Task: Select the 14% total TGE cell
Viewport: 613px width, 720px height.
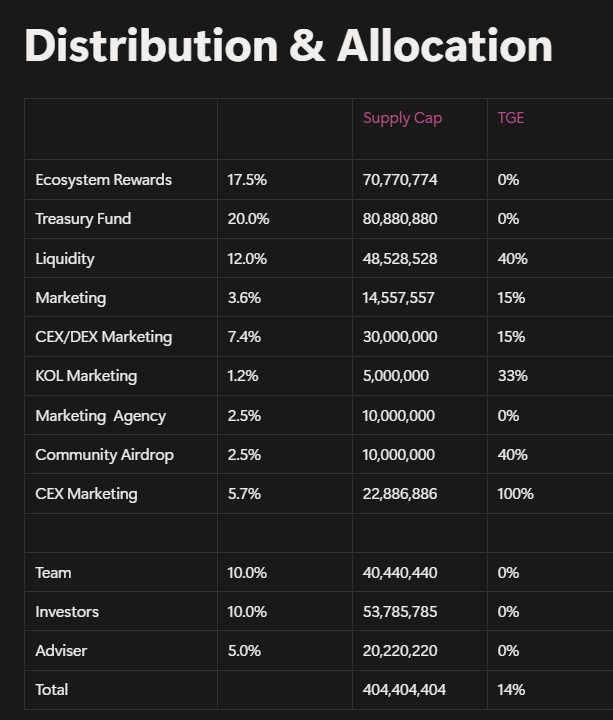Action: click(x=512, y=690)
